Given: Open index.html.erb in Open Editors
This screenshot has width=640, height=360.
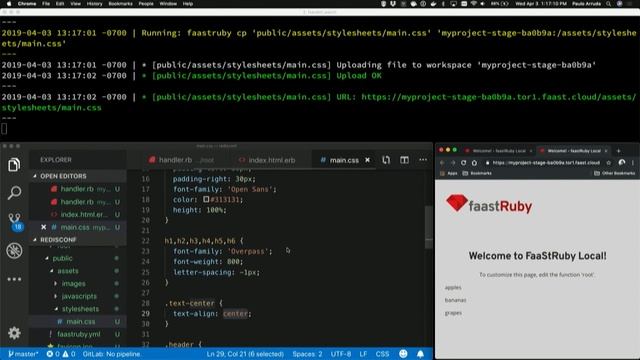Looking at the screenshot, I should coord(78,214).
